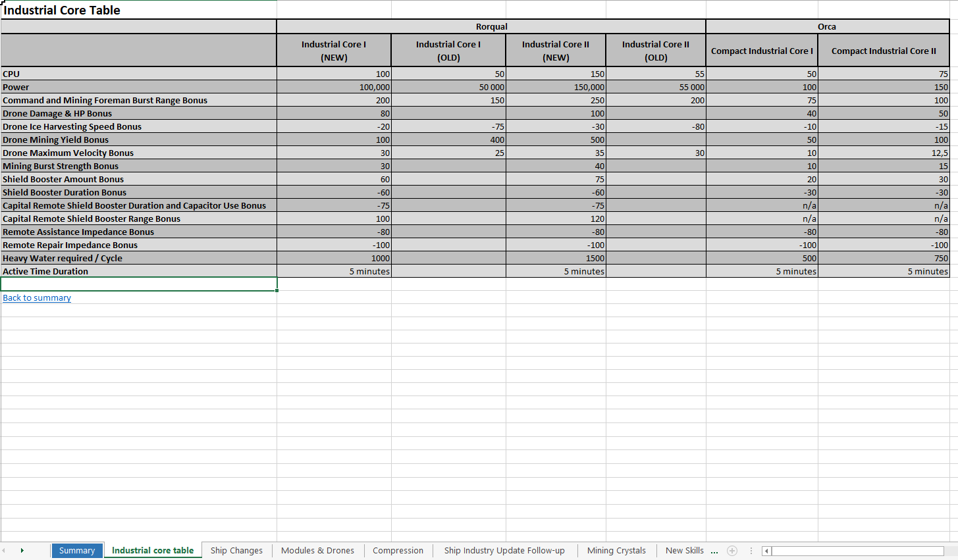Click the Industrial Core I (NEW) column header

tap(334, 51)
